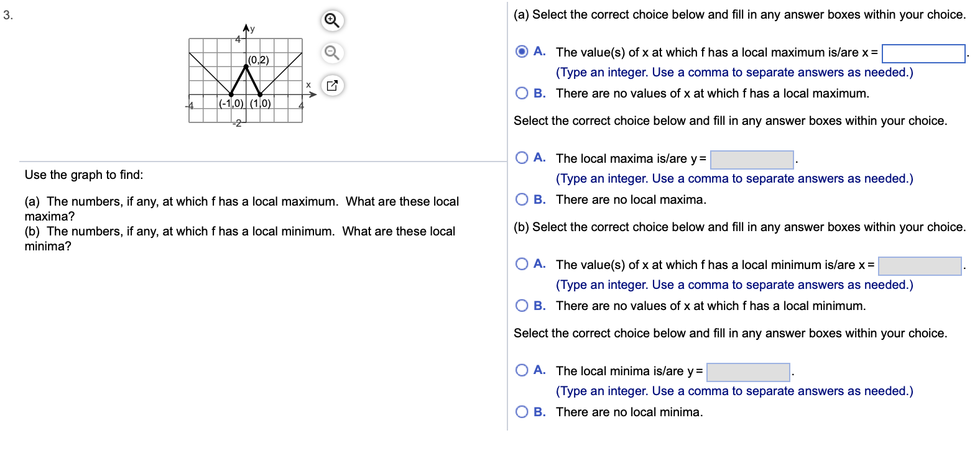Select choice B stating there are no local minima
This screenshot has width=980, height=456.
(x=521, y=411)
